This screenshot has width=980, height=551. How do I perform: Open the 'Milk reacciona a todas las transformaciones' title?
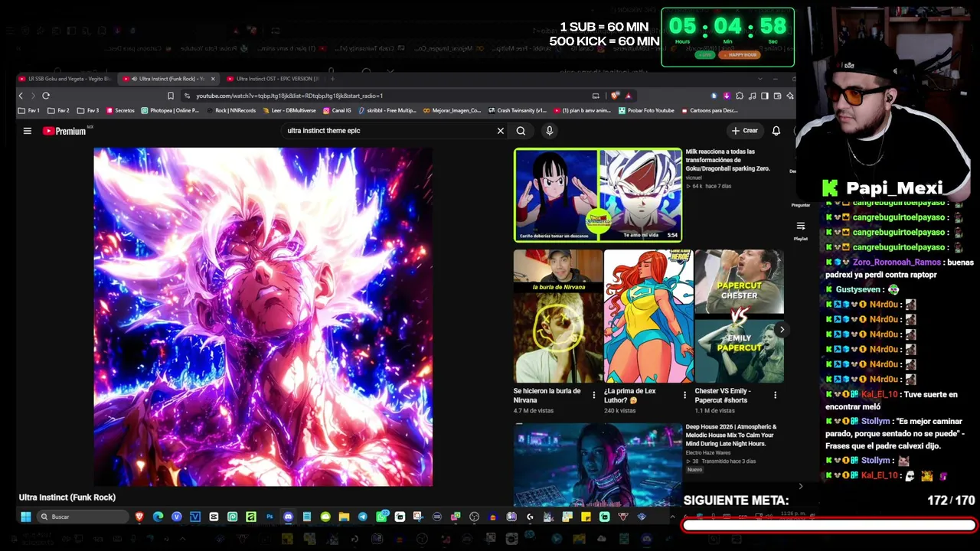pos(727,160)
